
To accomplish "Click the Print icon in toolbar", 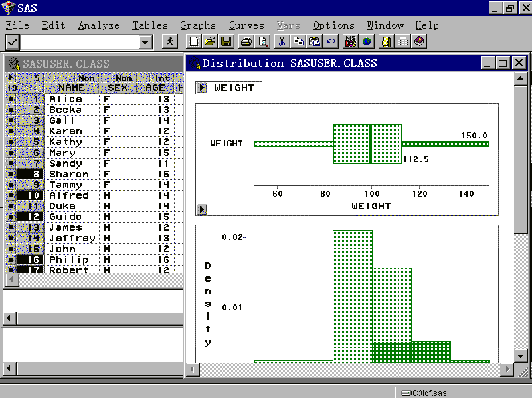I will (x=246, y=42).
